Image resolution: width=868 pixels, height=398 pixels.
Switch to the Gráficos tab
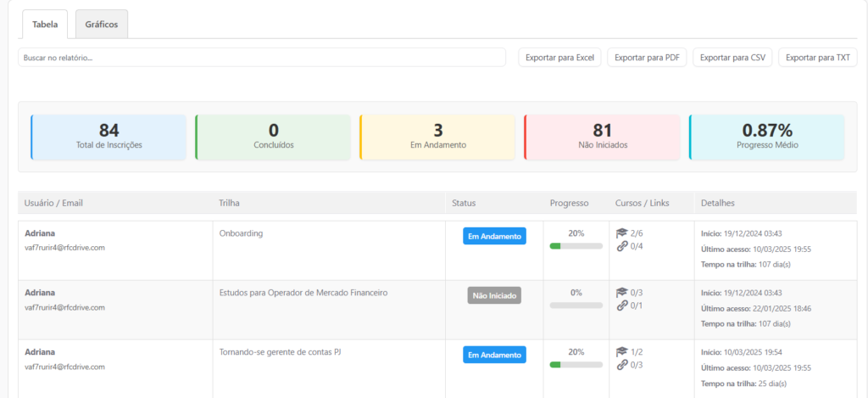[102, 25]
